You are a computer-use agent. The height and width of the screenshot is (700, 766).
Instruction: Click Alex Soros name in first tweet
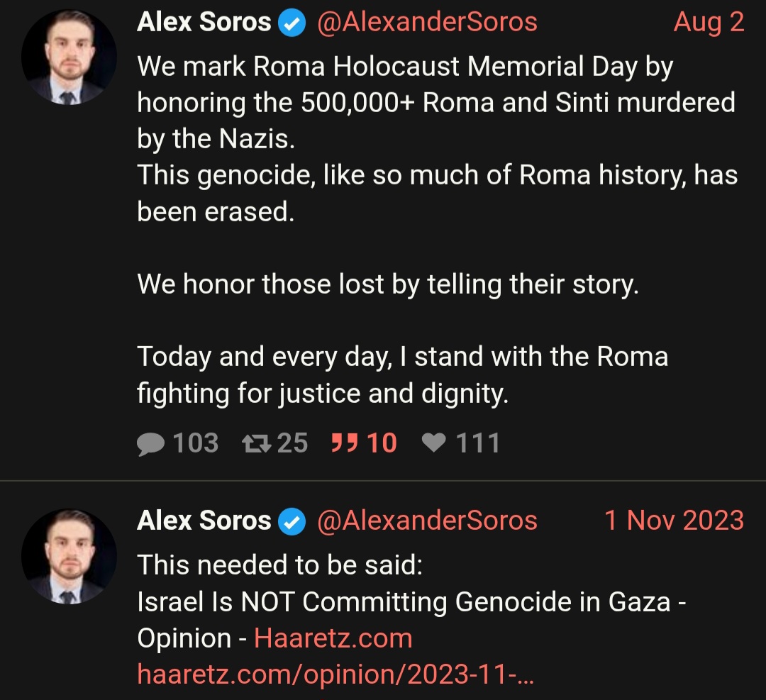coord(204,22)
